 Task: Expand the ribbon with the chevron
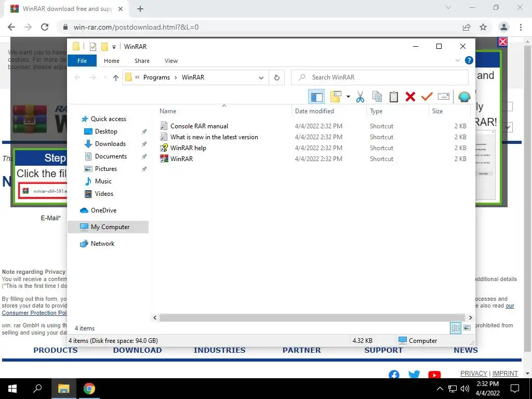(x=457, y=60)
